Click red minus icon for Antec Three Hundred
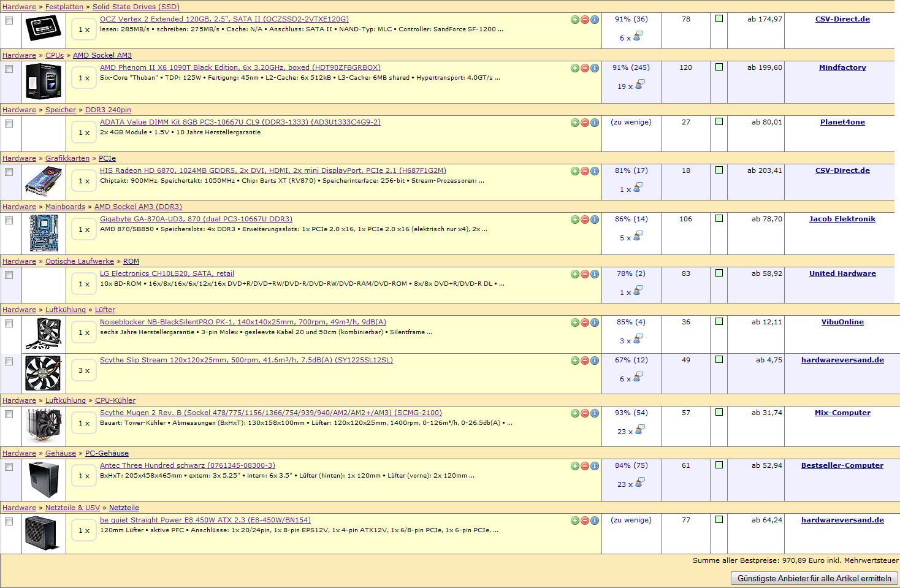The image size is (900, 588). coord(585,466)
